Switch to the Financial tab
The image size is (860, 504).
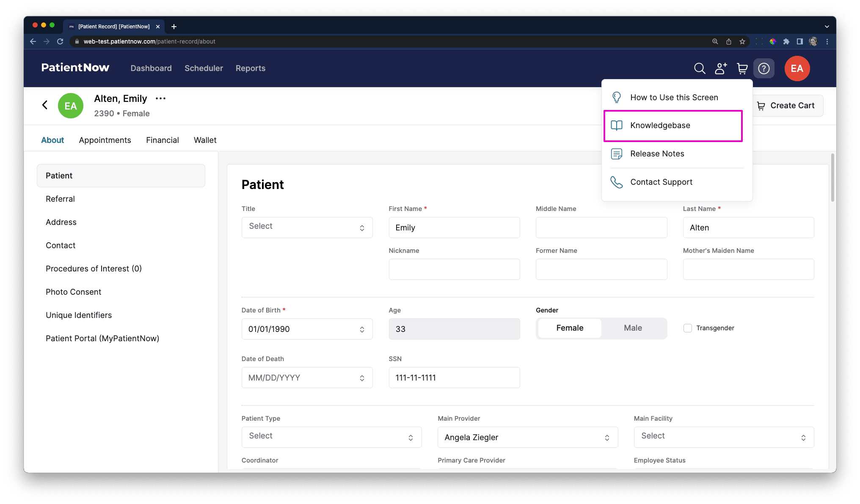pos(163,140)
